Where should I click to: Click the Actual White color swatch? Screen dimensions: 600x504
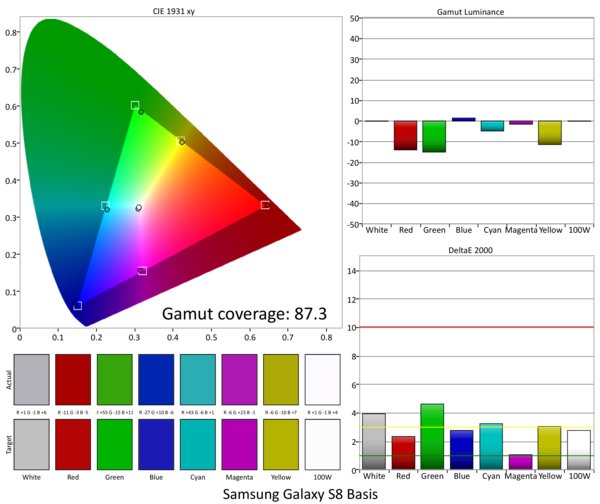(x=31, y=379)
